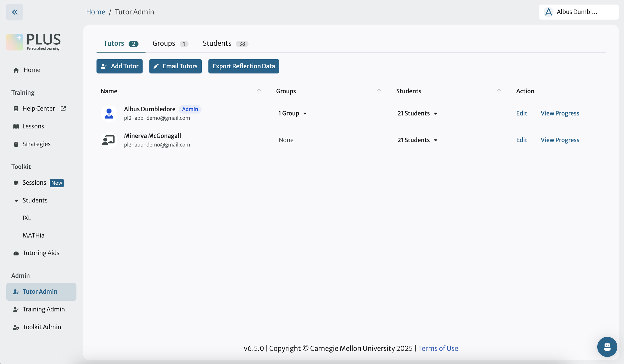Sort by Students column arrow
Image resolution: width=624 pixels, height=364 pixels.
point(499,91)
